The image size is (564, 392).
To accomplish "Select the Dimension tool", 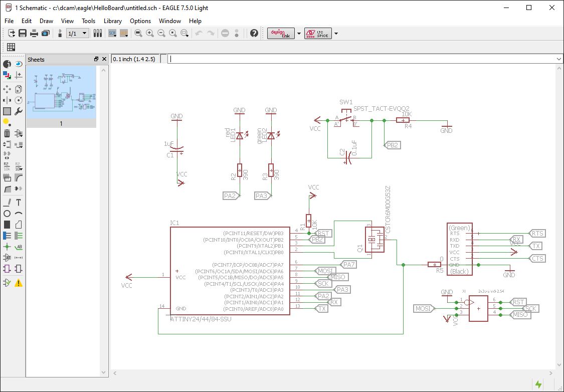I will click(x=19, y=258).
